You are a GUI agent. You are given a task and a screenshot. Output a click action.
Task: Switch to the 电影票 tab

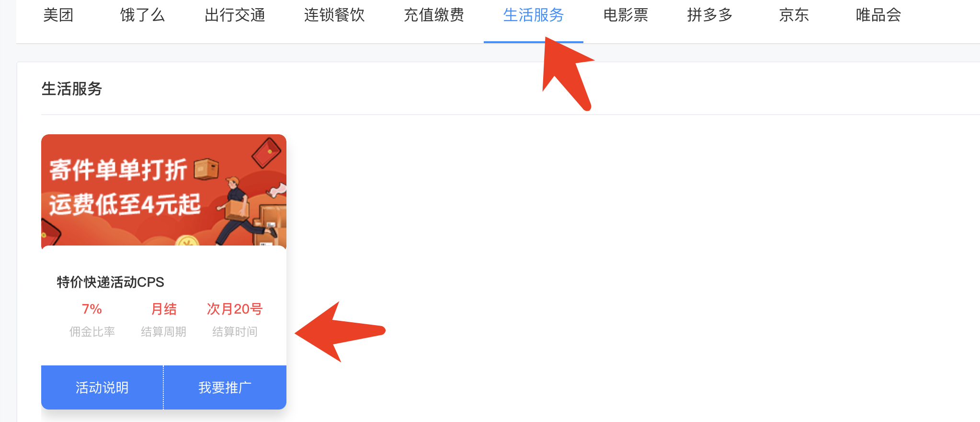pyautogui.click(x=626, y=15)
